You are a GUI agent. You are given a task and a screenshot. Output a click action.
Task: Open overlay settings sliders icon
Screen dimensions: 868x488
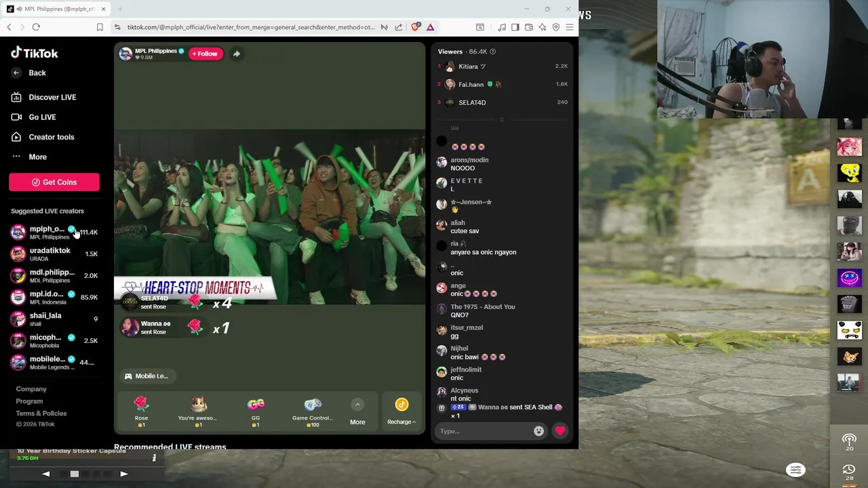click(x=795, y=470)
